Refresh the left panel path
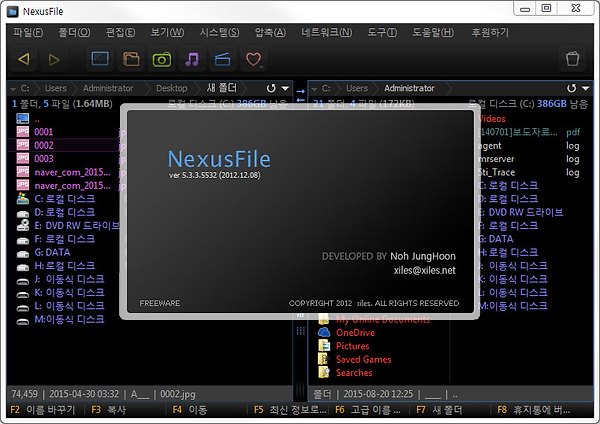The image size is (600, 424). (272, 88)
